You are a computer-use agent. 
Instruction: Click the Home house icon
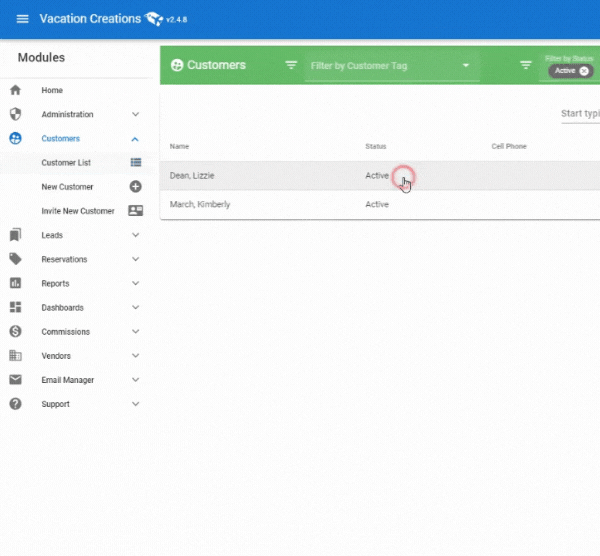[15, 90]
